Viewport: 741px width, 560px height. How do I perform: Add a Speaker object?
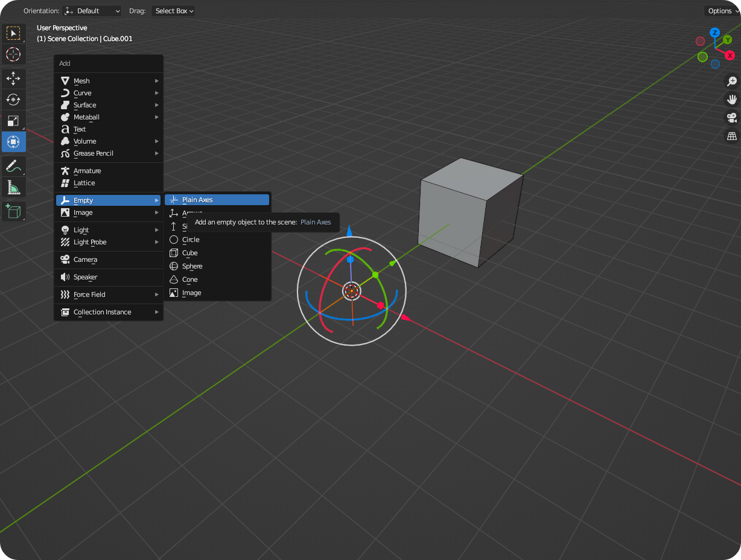(x=109, y=277)
